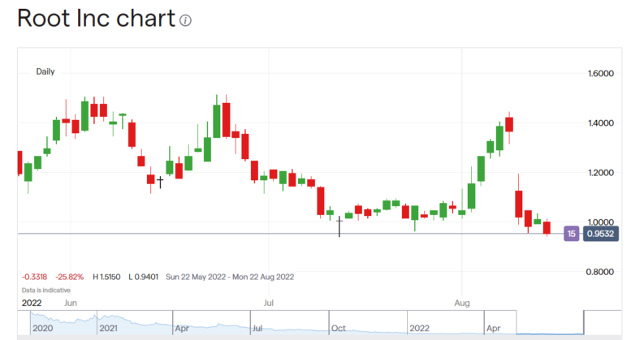Click the info icon beside Root Inc chart
The height and width of the screenshot is (340, 644).
click(185, 20)
